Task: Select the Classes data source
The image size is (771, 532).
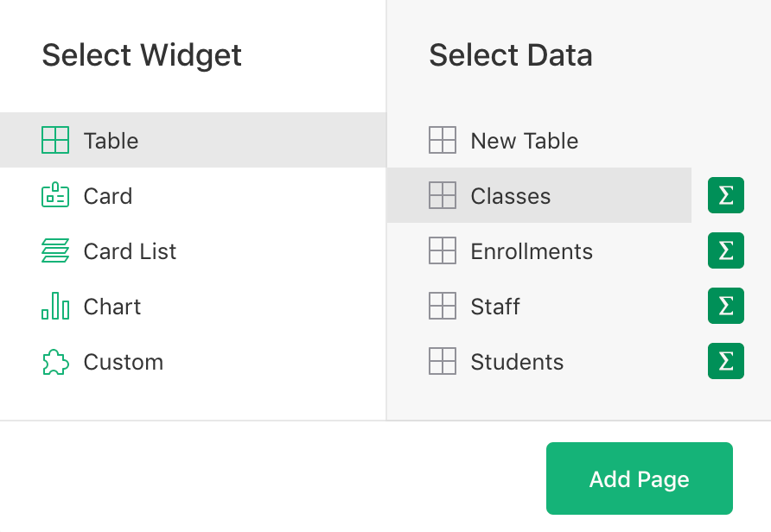Action: click(510, 196)
